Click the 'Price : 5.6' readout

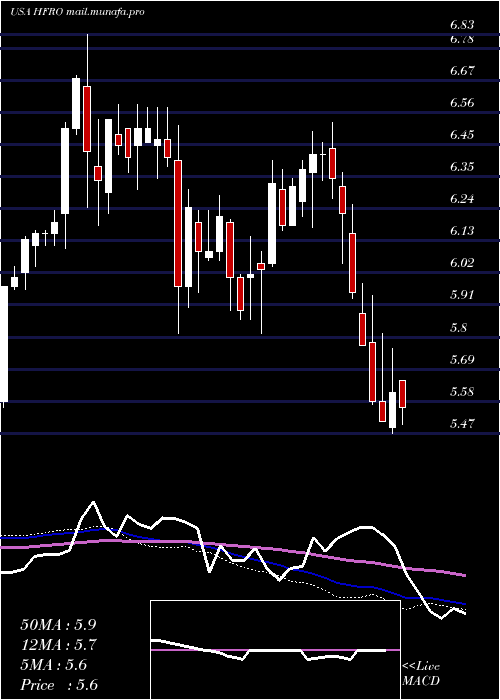[x=58, y=685]
